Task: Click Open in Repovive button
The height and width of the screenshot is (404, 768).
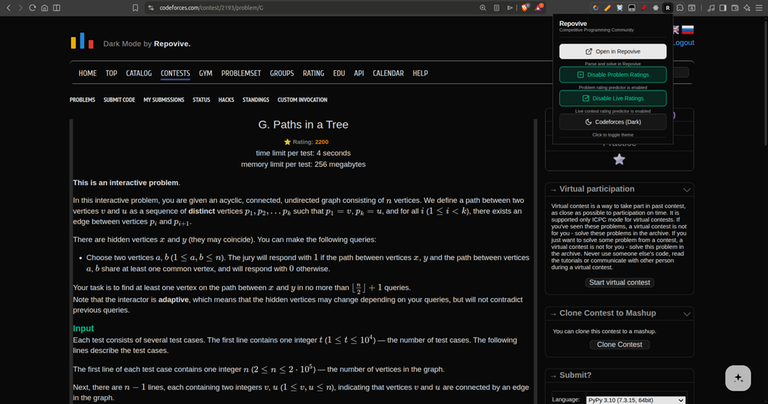Action: 613,51
